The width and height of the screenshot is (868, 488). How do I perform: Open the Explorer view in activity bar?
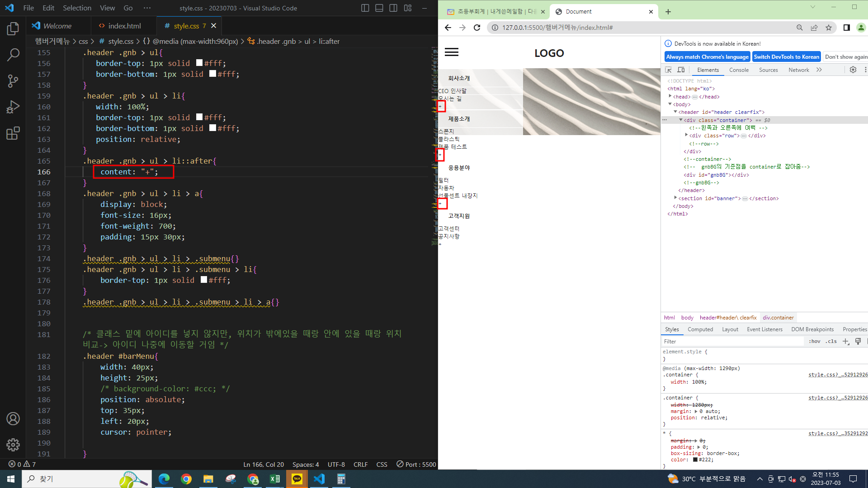pos(13,29)
